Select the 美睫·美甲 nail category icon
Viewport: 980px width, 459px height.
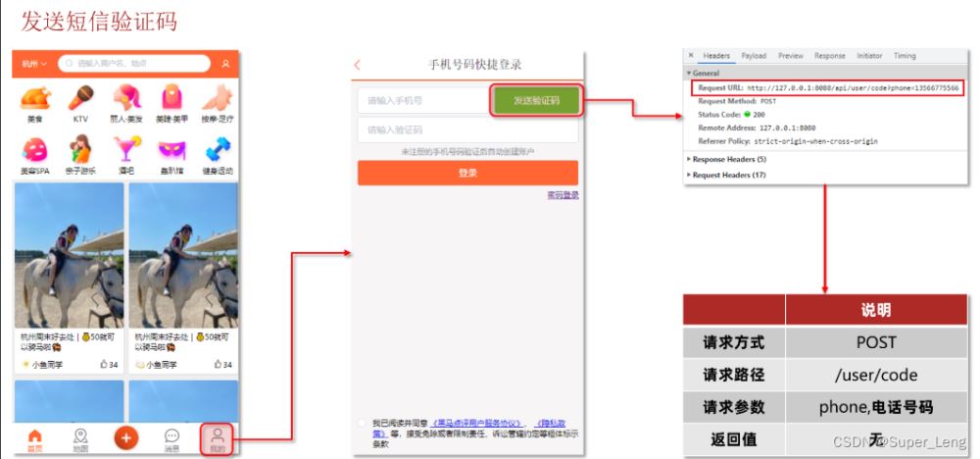171,99
